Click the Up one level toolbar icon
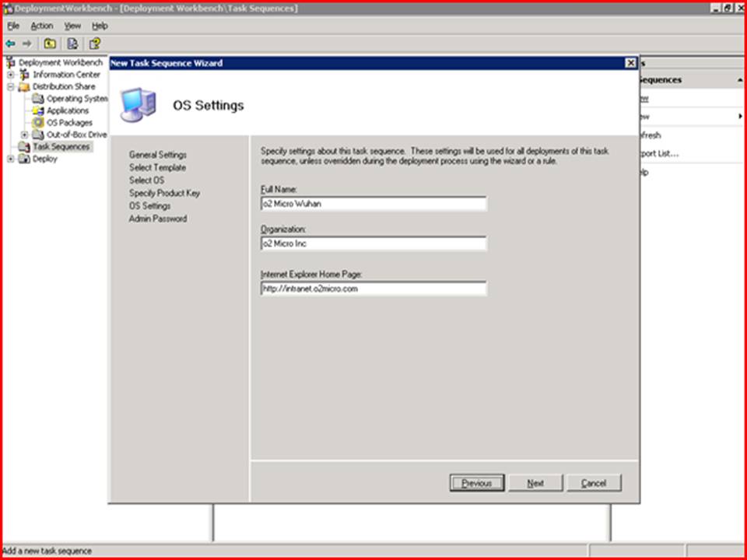 pyautogui.click(x=50, y=44)
